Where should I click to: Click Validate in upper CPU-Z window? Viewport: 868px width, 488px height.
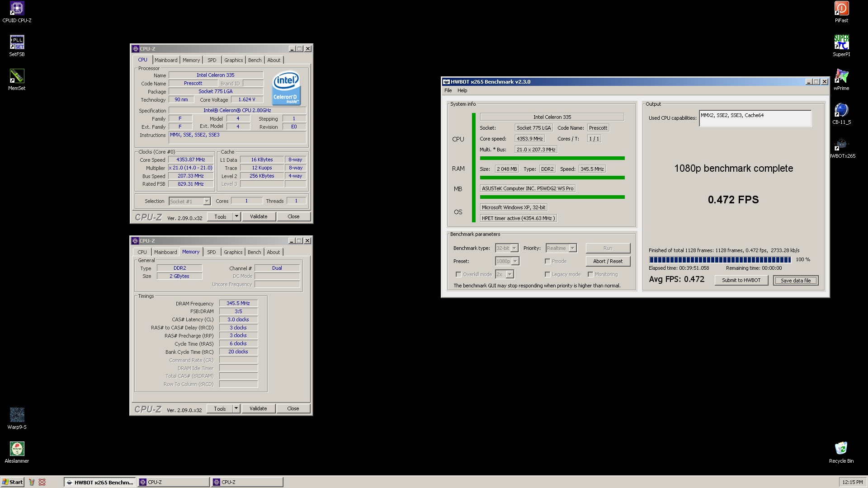coord(259,216)
